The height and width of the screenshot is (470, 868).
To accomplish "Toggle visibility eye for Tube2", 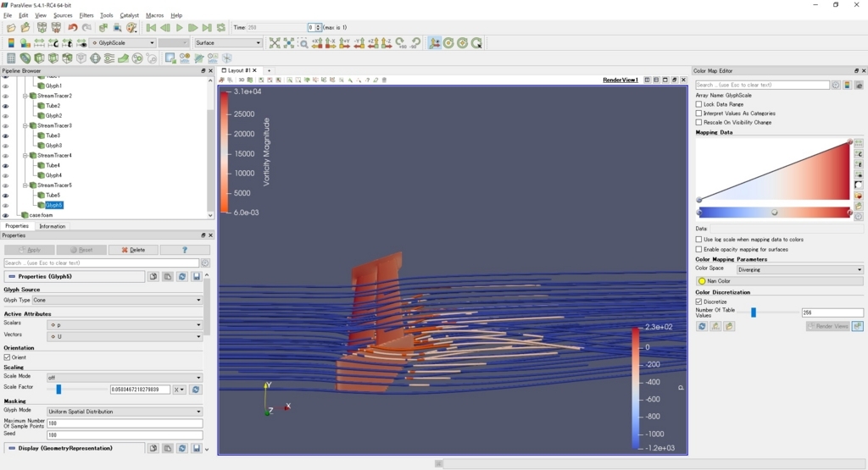I will pyautogui.click(x=6, y=106).
